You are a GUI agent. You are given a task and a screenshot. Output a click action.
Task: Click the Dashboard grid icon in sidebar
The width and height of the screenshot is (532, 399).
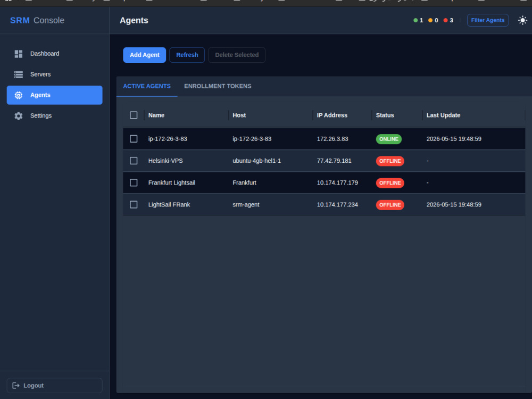tap(18, 54)
